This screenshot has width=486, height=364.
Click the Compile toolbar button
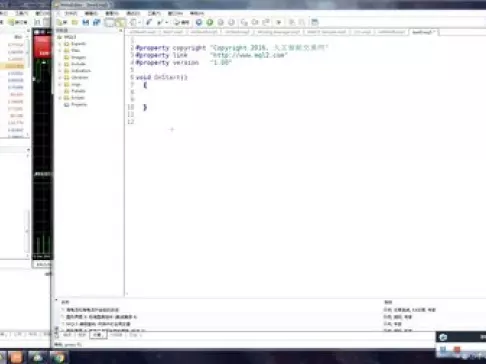coord(182,22)
